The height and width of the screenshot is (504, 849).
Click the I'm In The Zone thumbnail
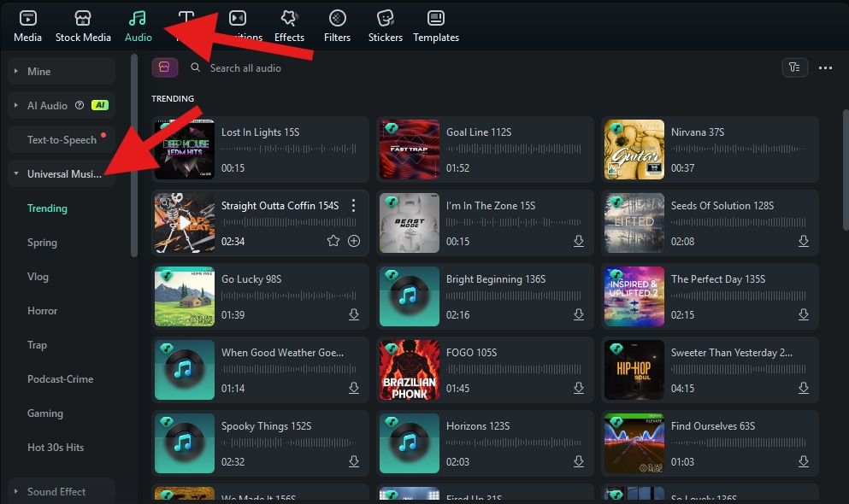410,223
